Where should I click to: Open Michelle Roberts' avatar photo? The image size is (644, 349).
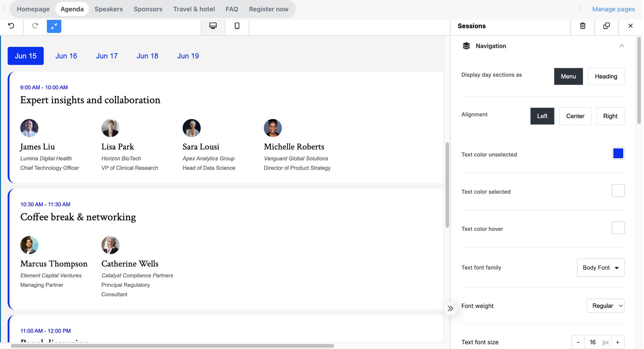tap(273, 128)
